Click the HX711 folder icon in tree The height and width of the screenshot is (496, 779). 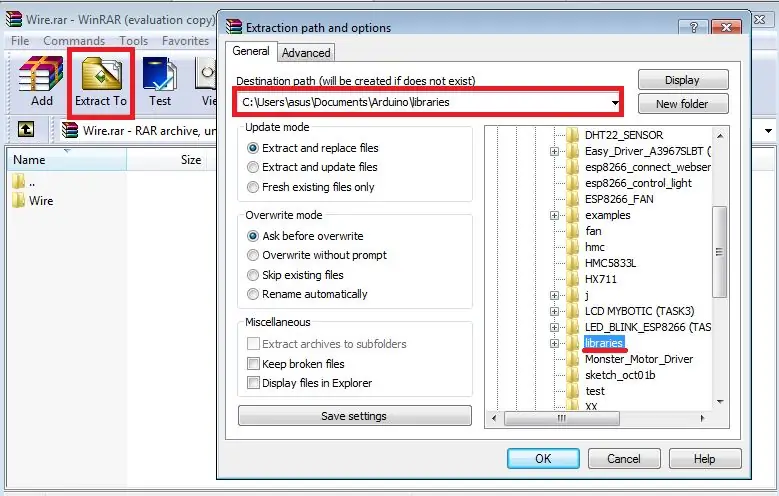pos(572,279)
